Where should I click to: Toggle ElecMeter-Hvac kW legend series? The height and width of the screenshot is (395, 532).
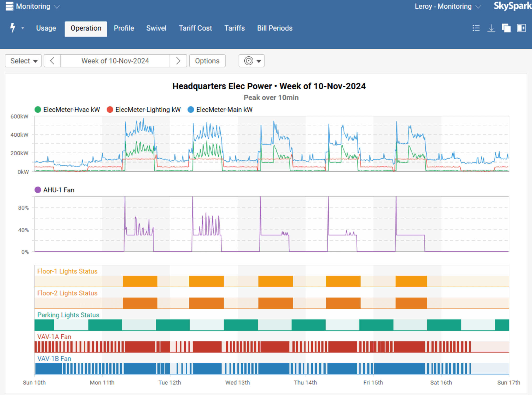pyautogui.click(x=67, y=110)
